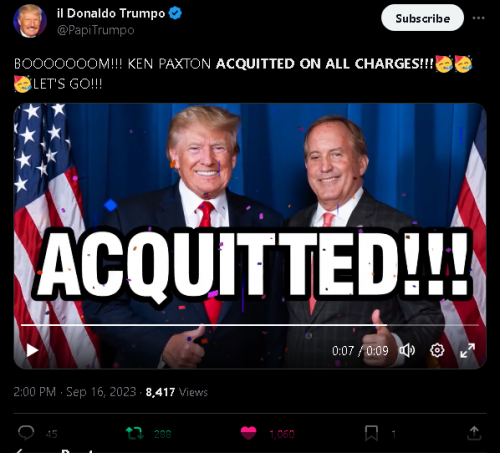Repost using the green arrows icon
The width and height of the screenshot is (500, 453).
[135, 433]
